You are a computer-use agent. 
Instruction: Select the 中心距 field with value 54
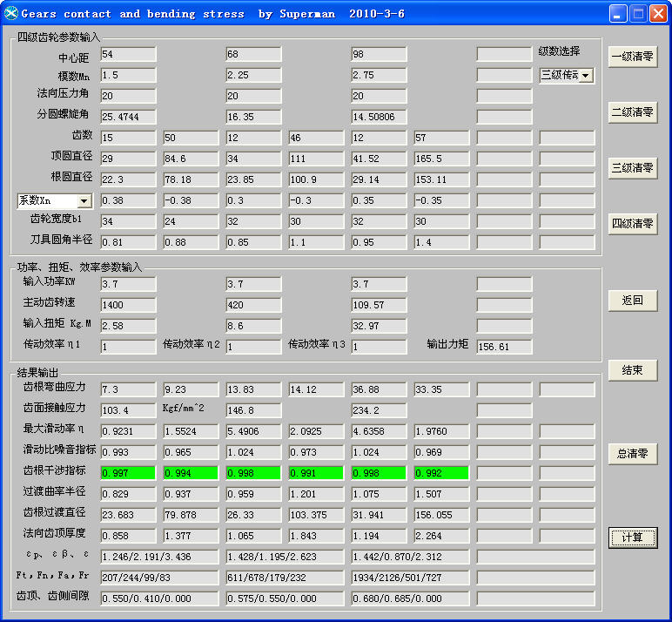point(128,54)
